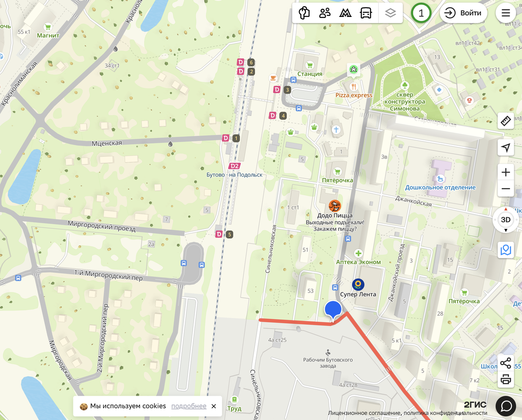Image resolution: width=522 pixels, height=420 pixels.
Task: Toggle the metro layer icon
Action: tap(345, 13)
